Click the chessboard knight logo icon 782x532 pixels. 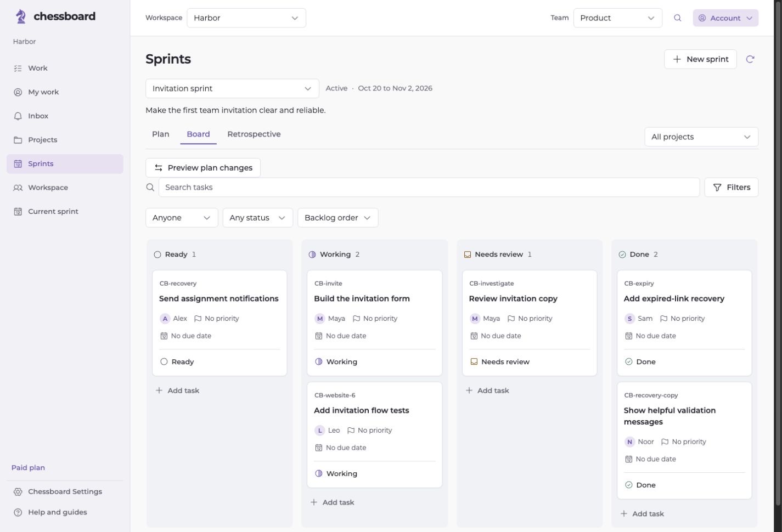click(21, 16)
